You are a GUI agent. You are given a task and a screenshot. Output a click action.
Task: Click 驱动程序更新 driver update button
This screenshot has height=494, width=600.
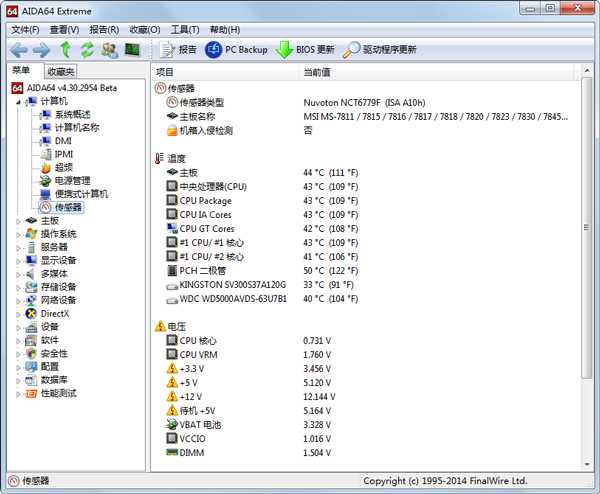point(380,50)
